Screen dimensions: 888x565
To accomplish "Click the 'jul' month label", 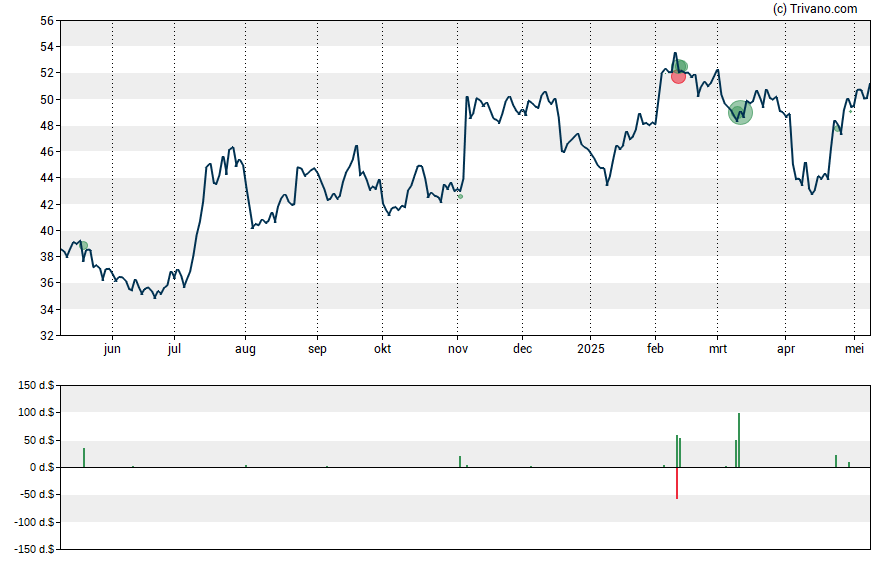I will click(x=174, y=349).
